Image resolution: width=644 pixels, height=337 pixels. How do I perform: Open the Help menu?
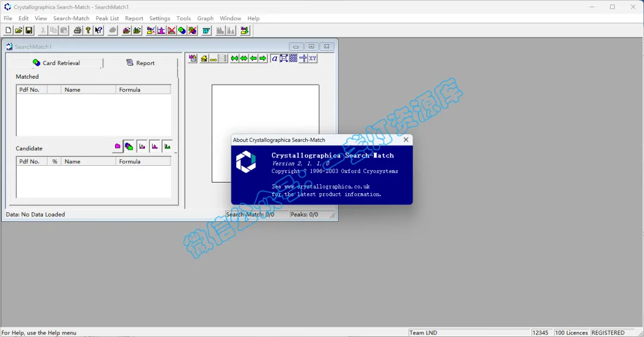click(253, 18)
